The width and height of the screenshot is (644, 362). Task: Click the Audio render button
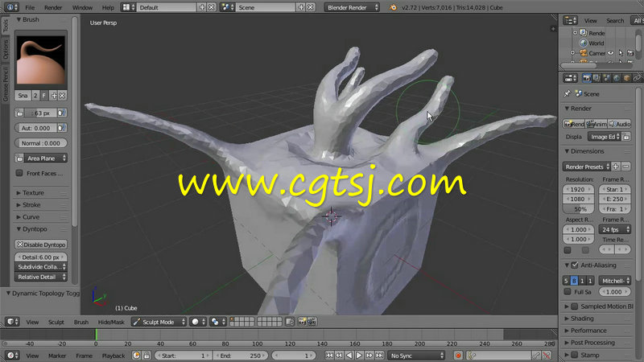click(620, 124)
